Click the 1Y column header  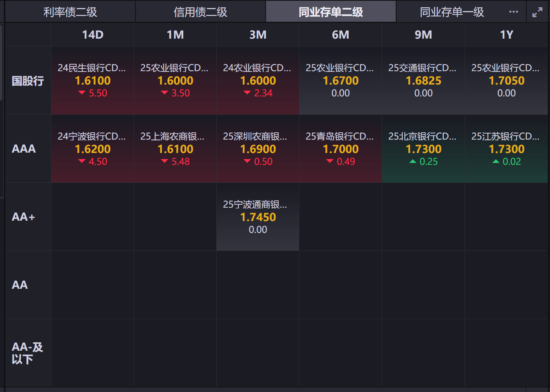click(506, 35)
